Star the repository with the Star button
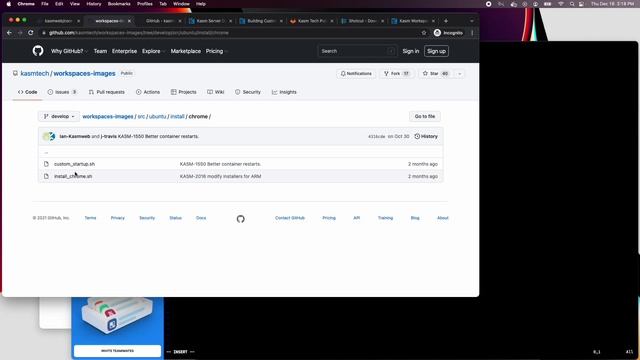640x360 pixels. [435, 73]
